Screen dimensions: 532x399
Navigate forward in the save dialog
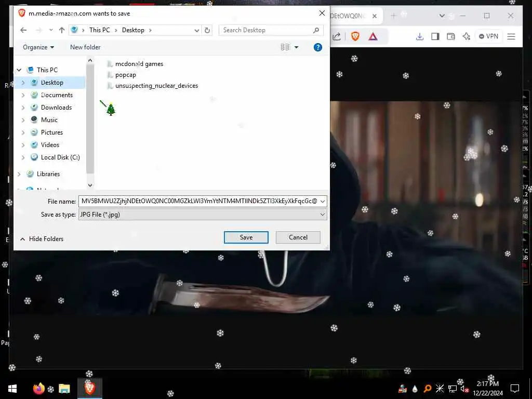click(38, 30)
